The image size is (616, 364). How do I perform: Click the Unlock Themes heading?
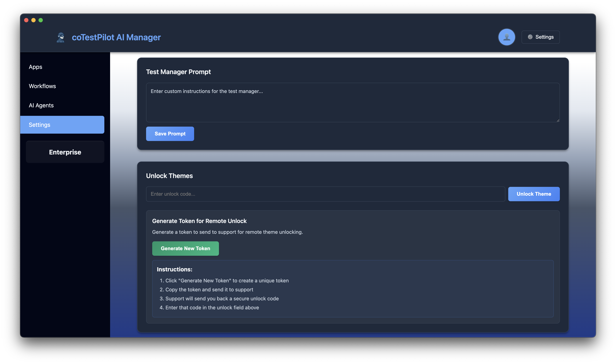(x=169, y=176)
